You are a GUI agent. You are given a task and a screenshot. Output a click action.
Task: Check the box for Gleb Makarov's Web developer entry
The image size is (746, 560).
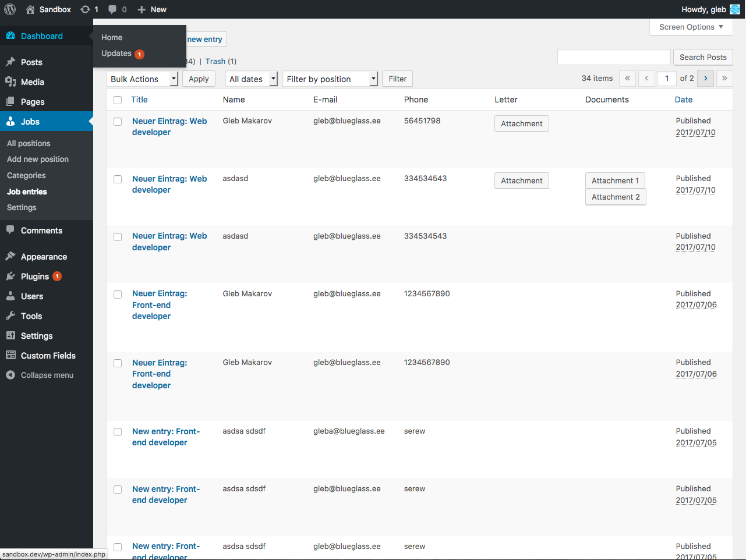pyautogui.click(x=118, y=122)
